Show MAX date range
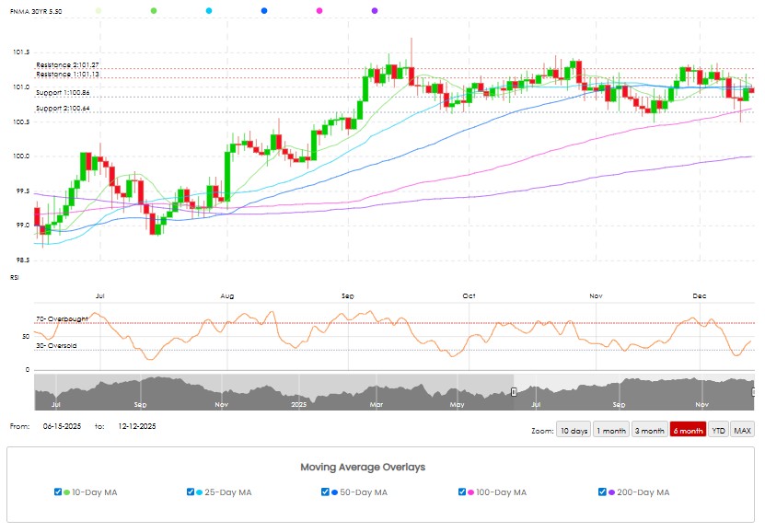The width and height of the screenshot is (765, 532). coord(742,430)
